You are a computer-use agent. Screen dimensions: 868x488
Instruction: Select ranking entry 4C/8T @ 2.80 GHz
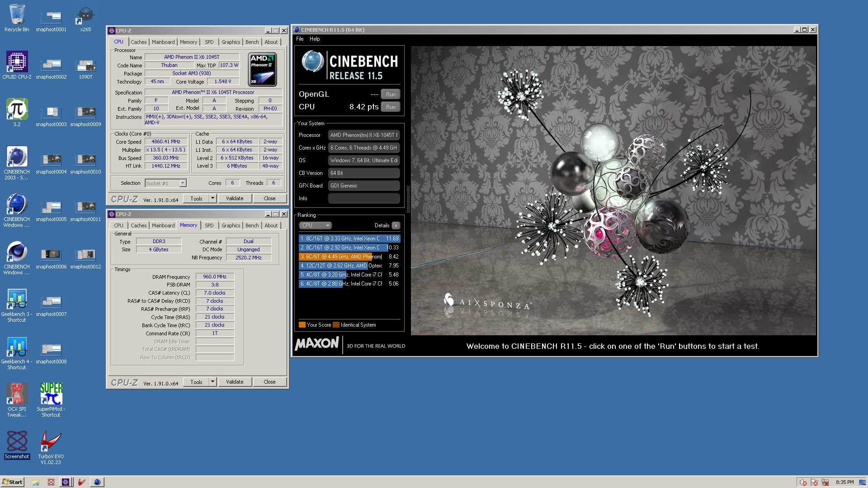pyautogui.click(x=349, y=284)
